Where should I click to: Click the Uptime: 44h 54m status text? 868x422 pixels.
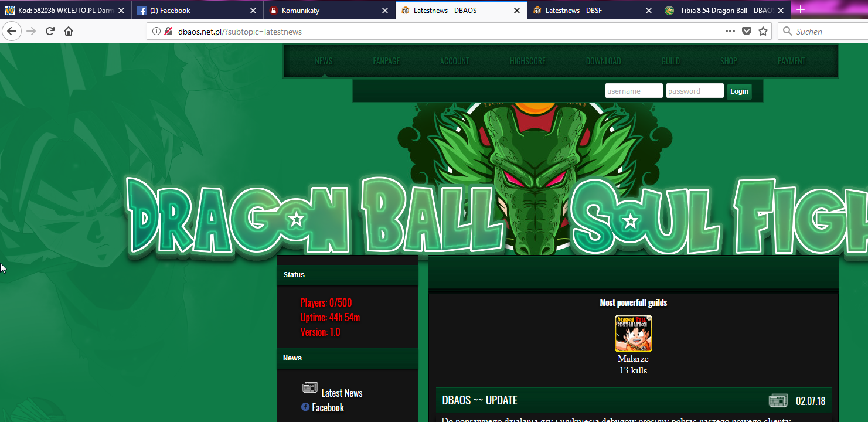pos(331,318)
